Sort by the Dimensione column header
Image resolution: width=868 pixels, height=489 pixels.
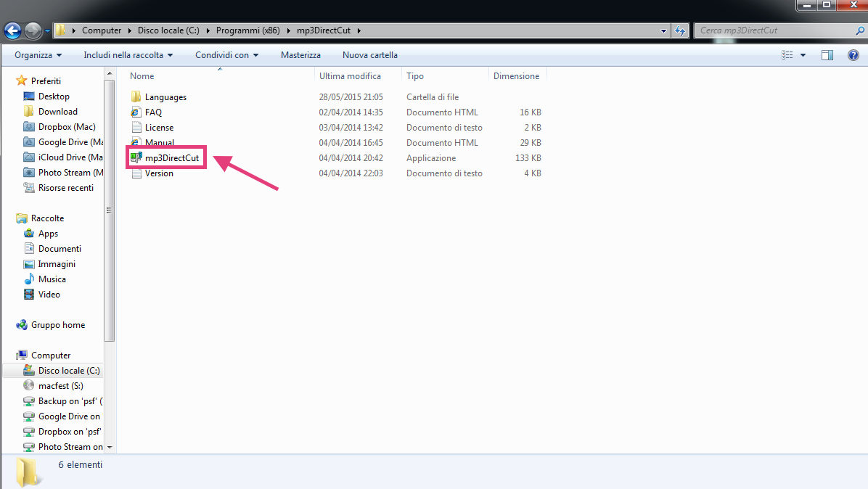coord(517,75)
